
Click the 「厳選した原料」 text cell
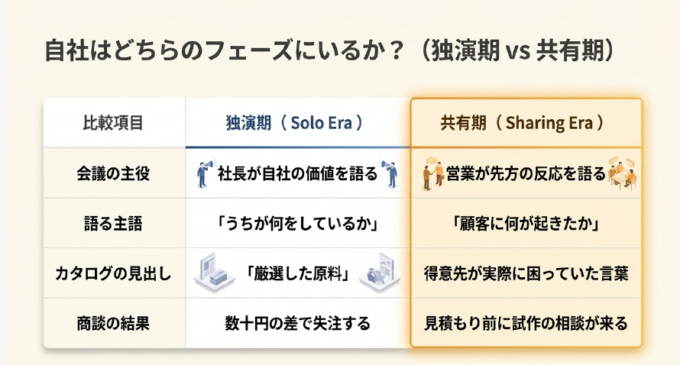coord(298,274)
